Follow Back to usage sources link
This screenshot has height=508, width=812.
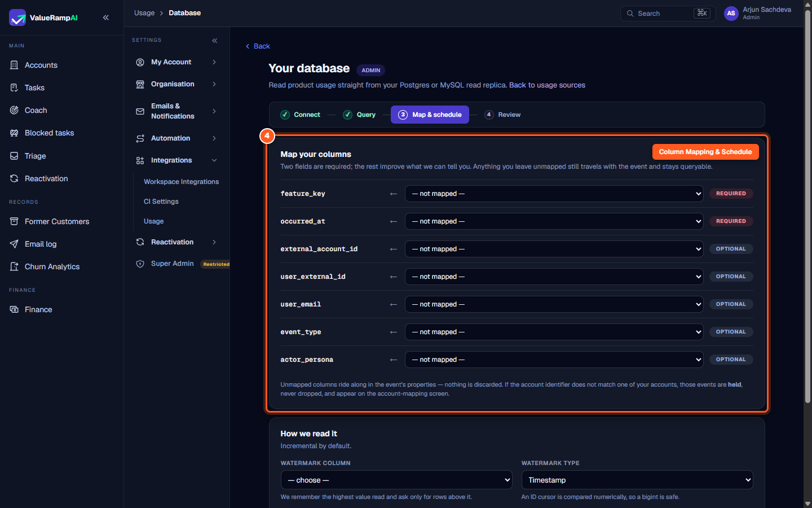click(x=547, y=85)
